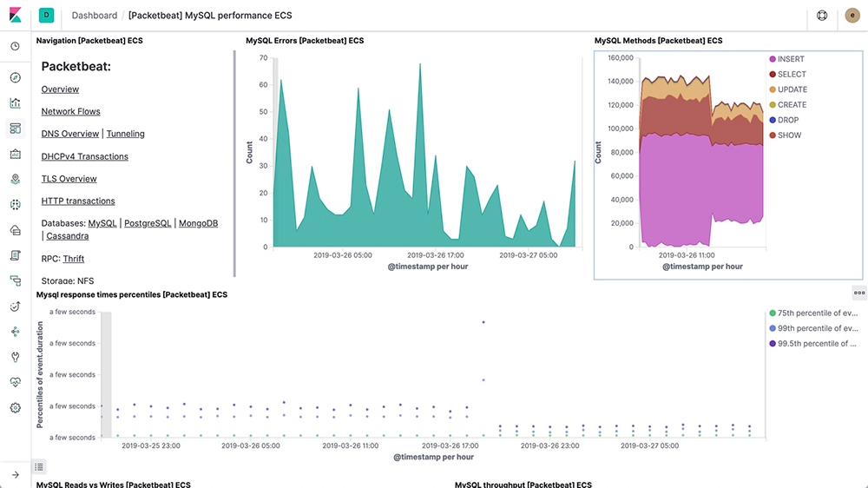This screenshot has width=868, height=488.
Task: Follow the PostgreSQL database link
Action: 148,224
